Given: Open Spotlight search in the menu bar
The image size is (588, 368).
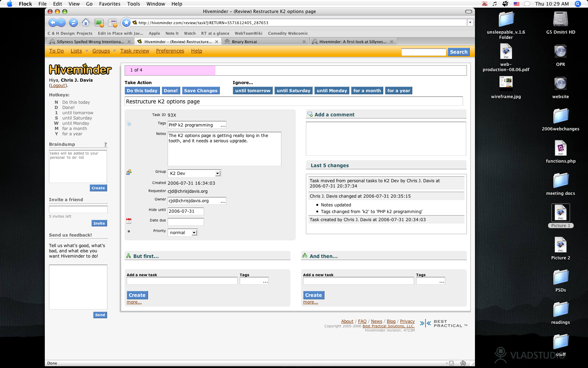Looking at the screenshot, I should click(x=577, y=4).
